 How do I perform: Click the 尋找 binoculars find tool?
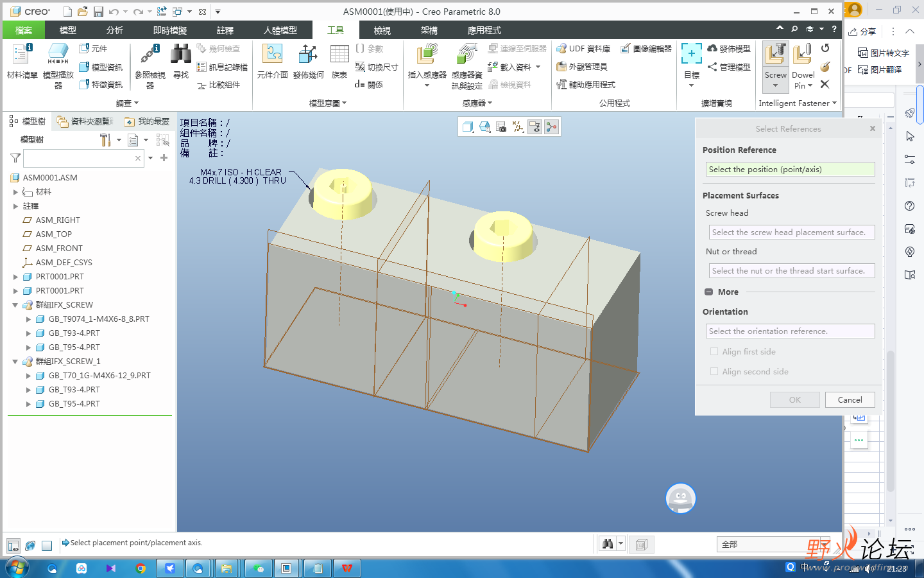point(181,62)
